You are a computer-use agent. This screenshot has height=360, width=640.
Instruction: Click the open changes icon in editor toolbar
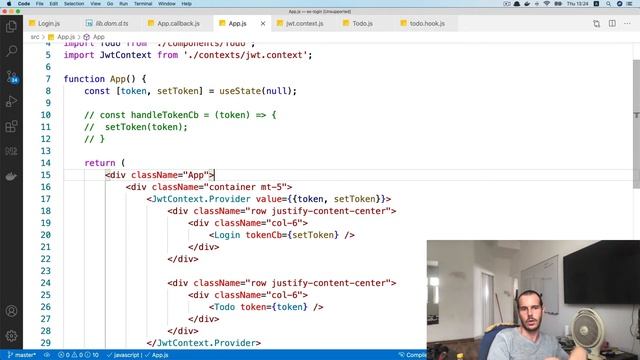[x=596, y=23]
